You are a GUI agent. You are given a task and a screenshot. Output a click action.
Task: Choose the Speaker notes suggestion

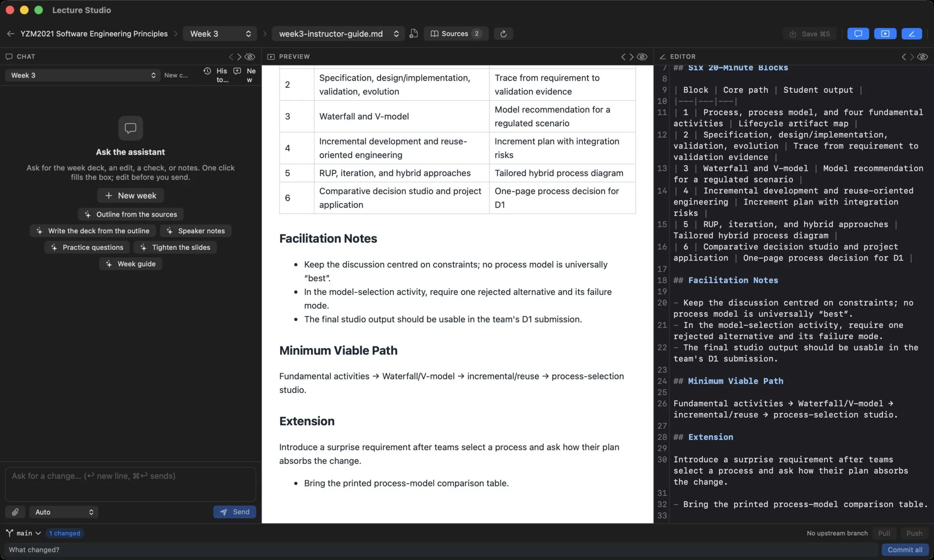tap(196, 231)
